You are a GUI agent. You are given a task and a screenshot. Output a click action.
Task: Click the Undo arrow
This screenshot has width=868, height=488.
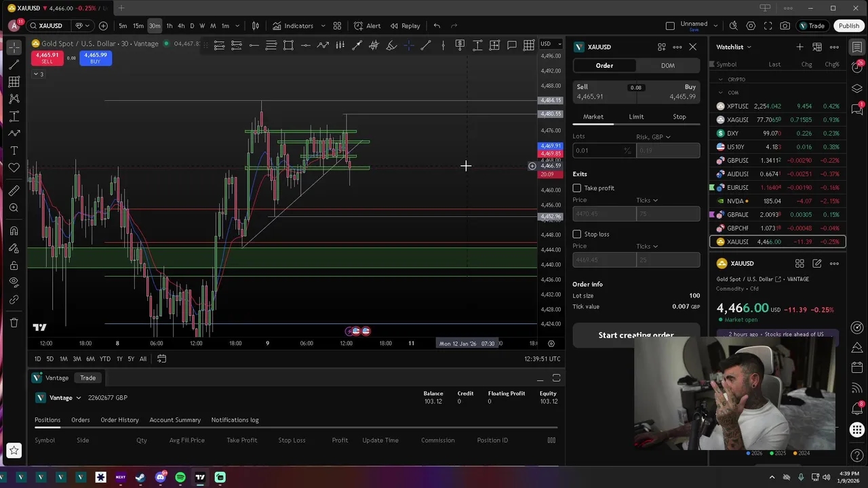[x=437, y=26]
